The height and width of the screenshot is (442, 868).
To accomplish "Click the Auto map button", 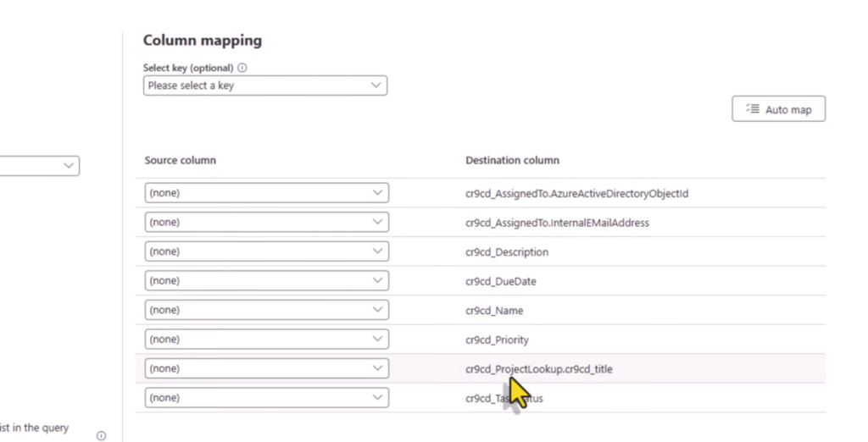I will pos(778,109).
